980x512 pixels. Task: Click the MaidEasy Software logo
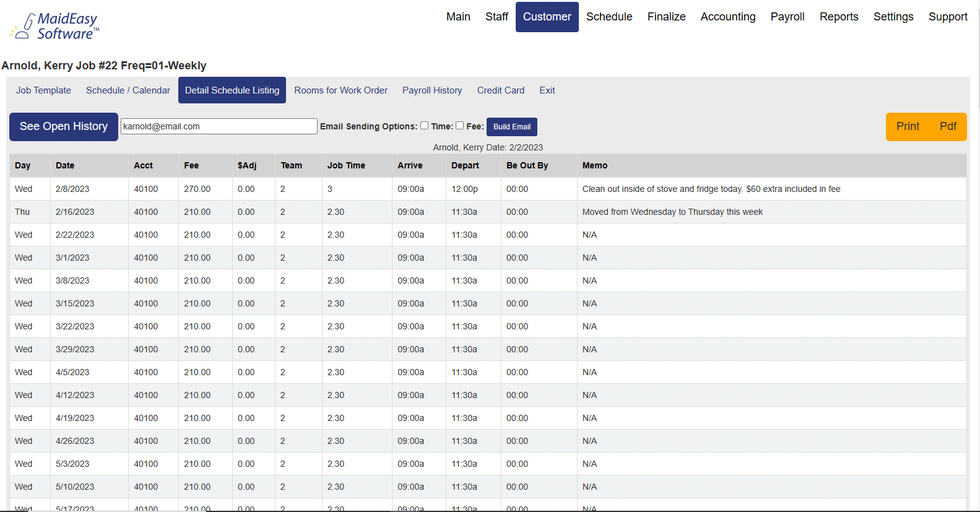54,27
